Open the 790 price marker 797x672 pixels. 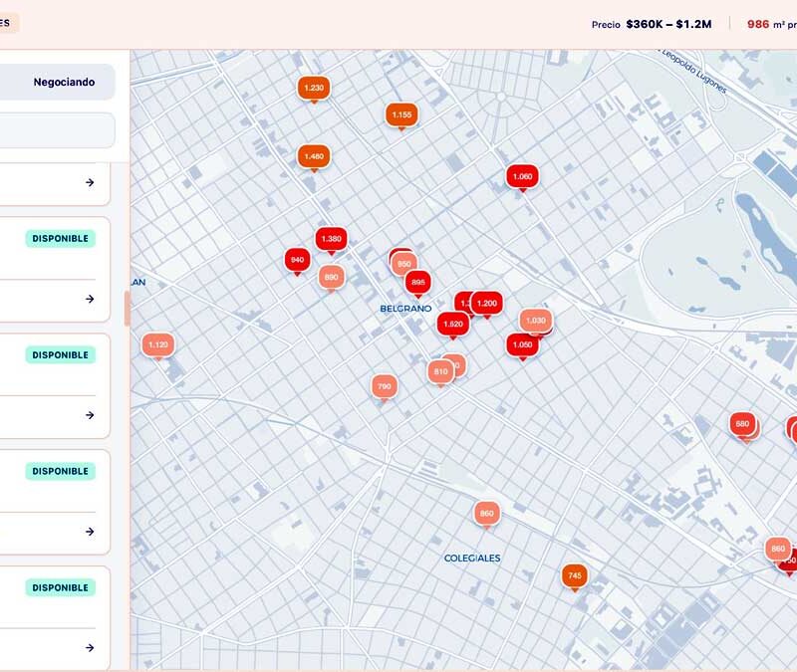click(x=384, y=386)
